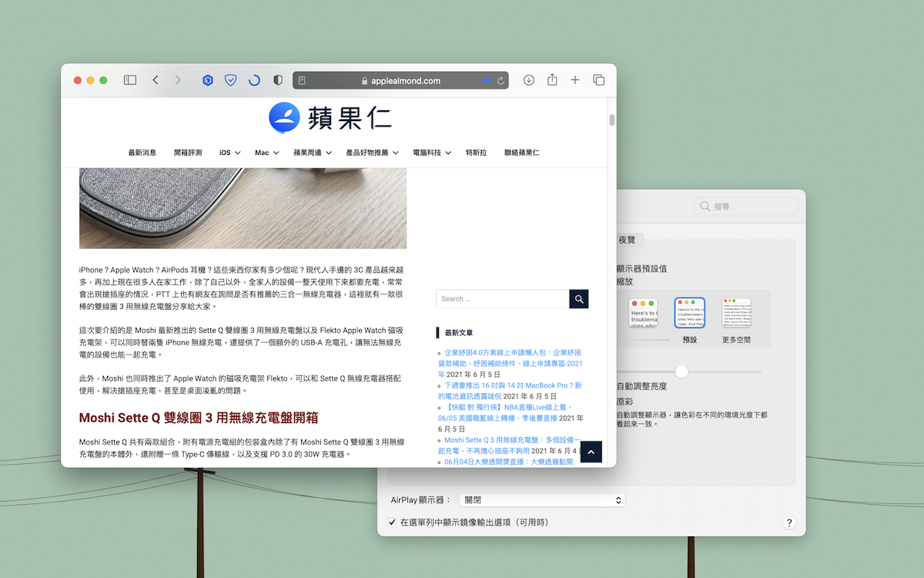Open the AirPlay 顯示器 dropdown
The image size is (924, 578).
point(541,500)
